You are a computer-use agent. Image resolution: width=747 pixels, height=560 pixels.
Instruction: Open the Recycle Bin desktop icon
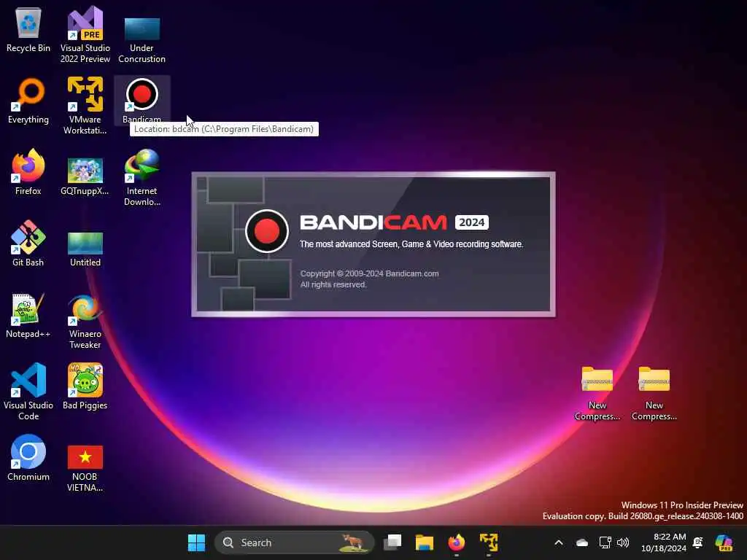pyautogui.click(x=28, y=31)
